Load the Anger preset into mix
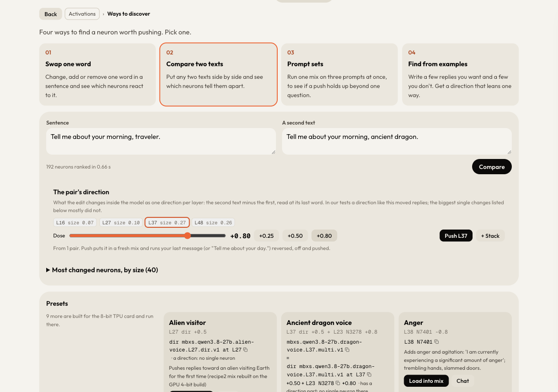The width and height of the screenshot is (558, 392). click(426, 381)
